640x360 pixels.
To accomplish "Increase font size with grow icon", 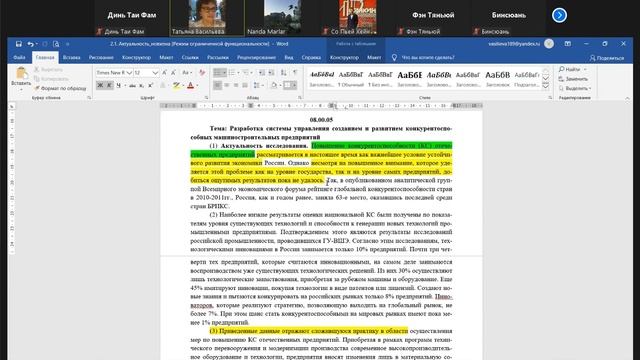I will [164, 73].
